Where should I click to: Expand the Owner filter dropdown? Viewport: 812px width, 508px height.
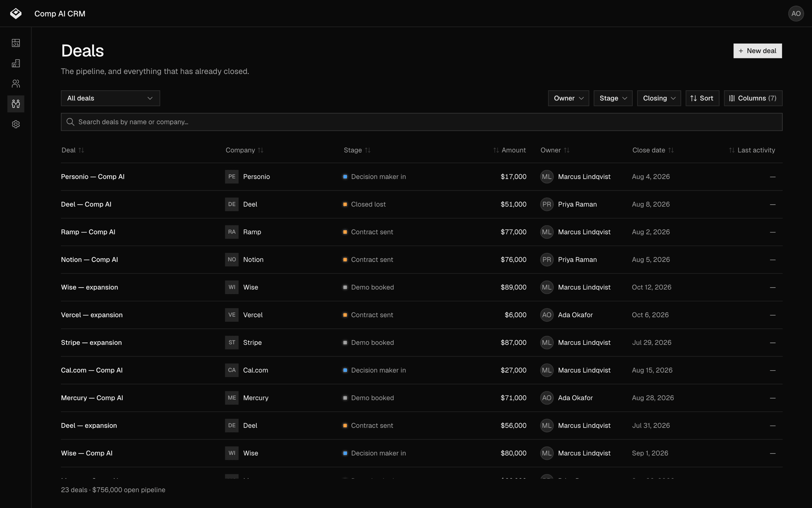568,98
